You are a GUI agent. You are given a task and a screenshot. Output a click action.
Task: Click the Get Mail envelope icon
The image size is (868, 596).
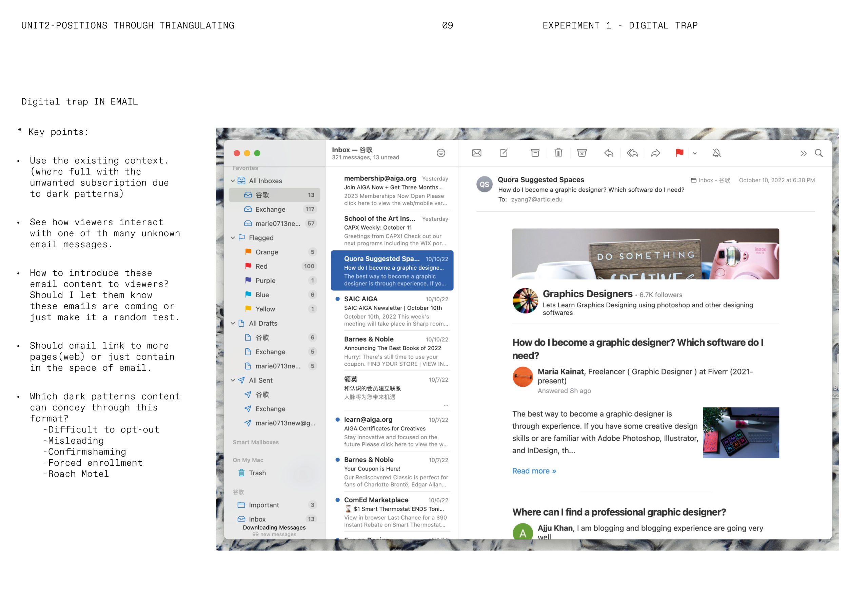tap(477, 153)
